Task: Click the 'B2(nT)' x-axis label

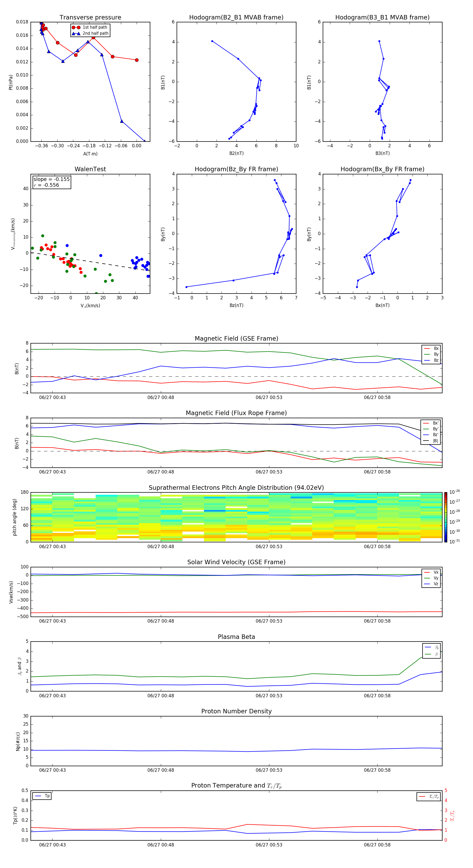Action: [x=236, y=153]
